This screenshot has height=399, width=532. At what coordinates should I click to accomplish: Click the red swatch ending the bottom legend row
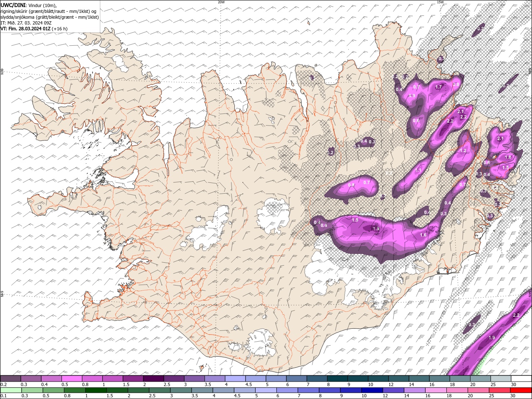[521, 390]
